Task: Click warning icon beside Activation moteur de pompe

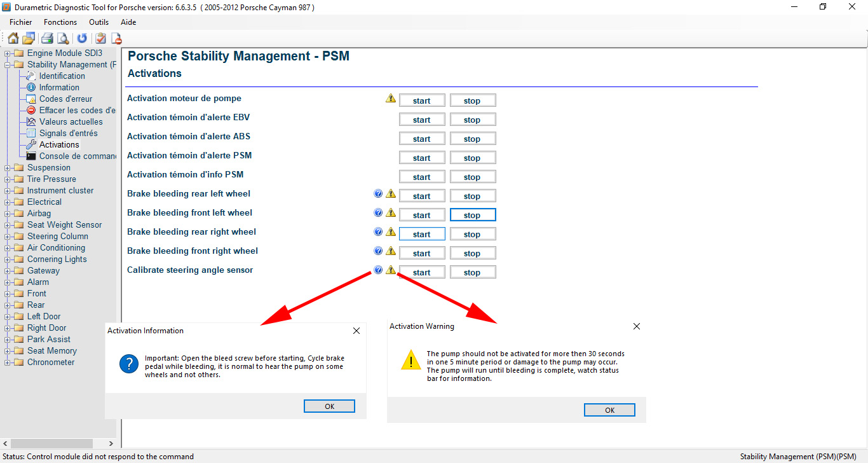Action: [x=391, y=99]
